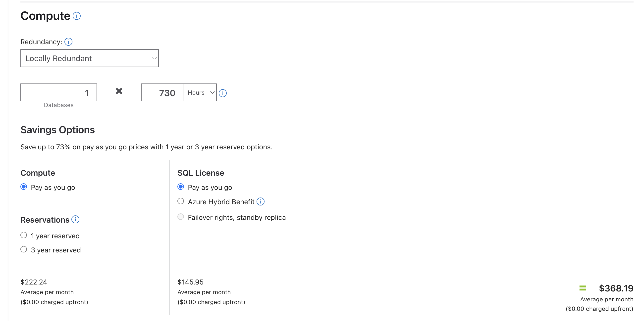
Task: Click the $145.95 SQL License cost
Action: click(x=191, y=282)
